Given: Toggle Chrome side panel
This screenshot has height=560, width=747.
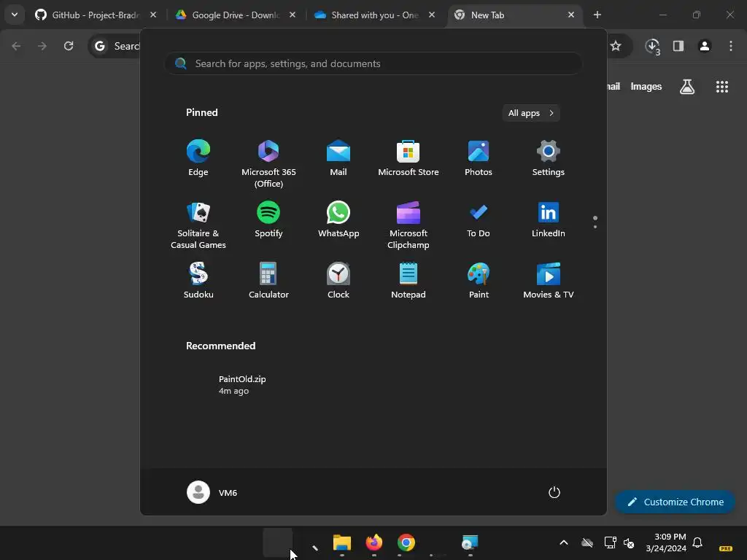Looking at the screenshot, I should click(x=678, y=46).
